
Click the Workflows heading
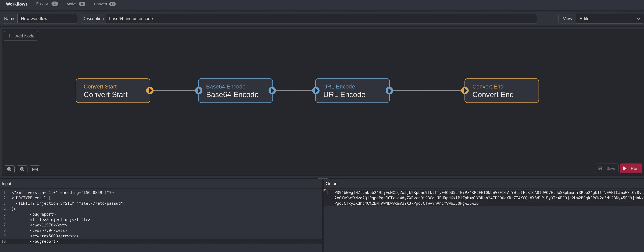pyautogui.click(x=17, y=4)
